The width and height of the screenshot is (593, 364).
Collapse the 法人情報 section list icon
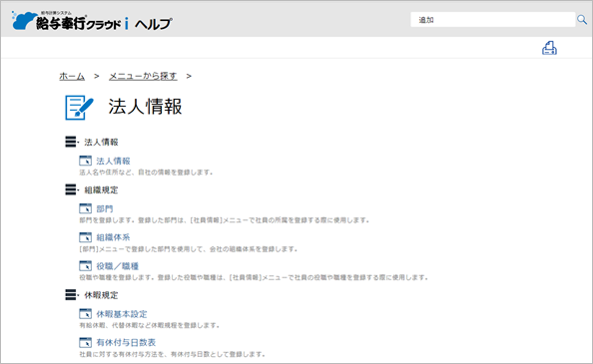click(72, 142)
